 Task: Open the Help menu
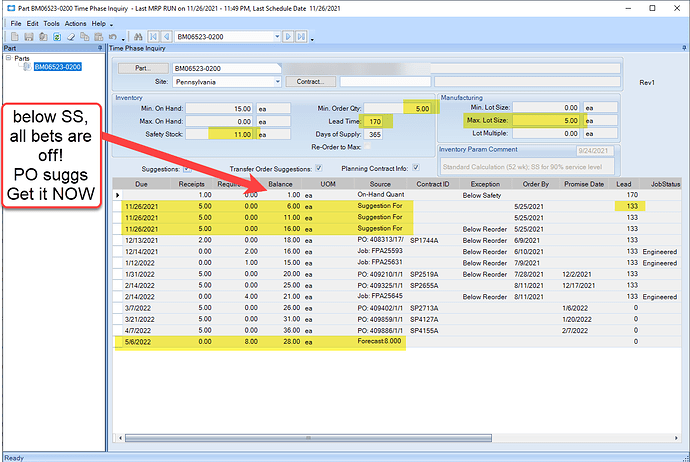99,24
